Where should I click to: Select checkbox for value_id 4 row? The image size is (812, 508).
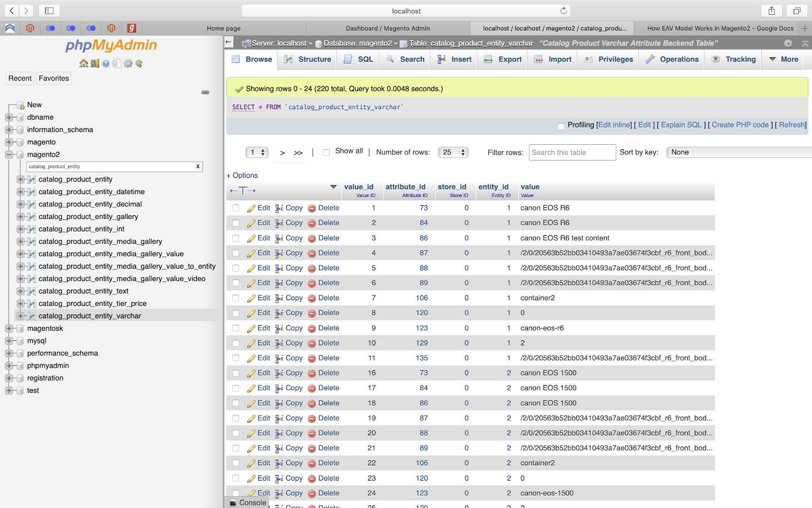point(235,253)
